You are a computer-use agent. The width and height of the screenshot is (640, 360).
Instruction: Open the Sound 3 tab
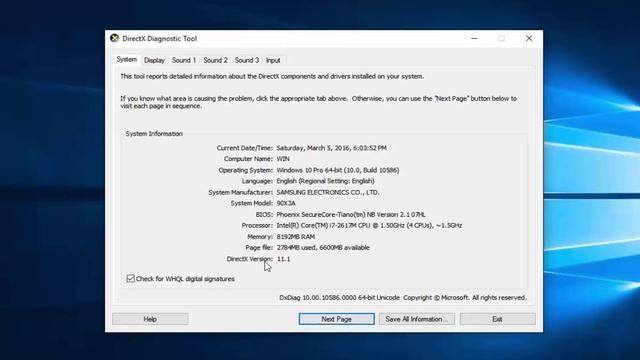pyautogui.click(x=247, y=60)
